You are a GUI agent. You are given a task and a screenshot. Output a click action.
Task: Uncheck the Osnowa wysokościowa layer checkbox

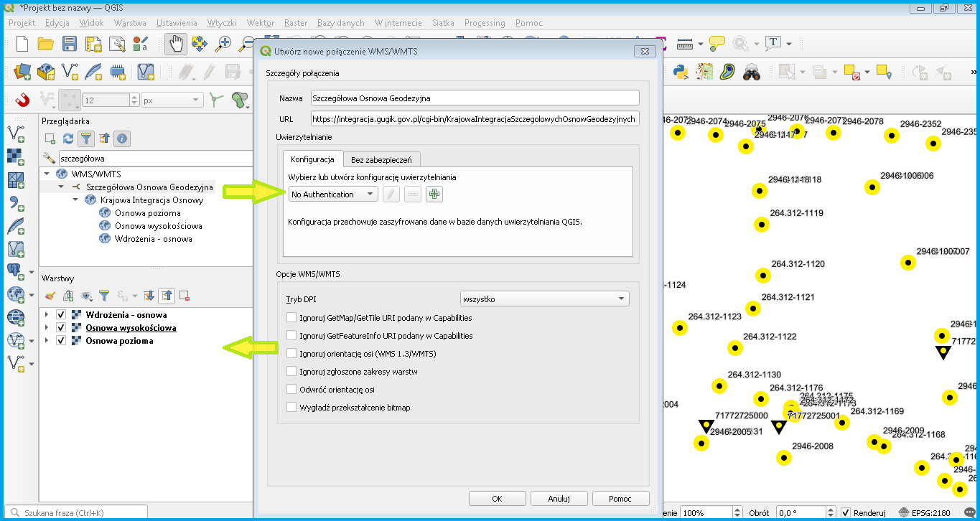tap(61, 328)
